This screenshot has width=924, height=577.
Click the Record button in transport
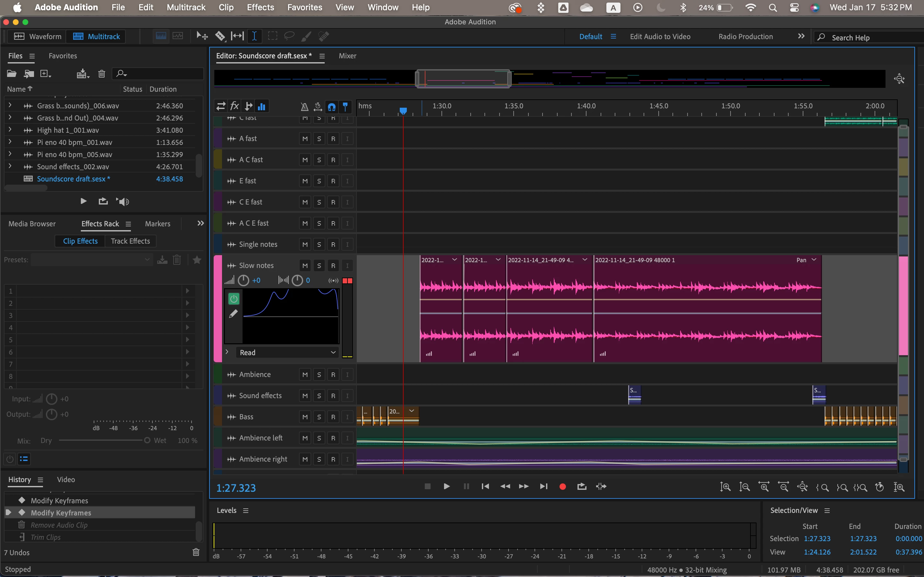tap(562, 487)
